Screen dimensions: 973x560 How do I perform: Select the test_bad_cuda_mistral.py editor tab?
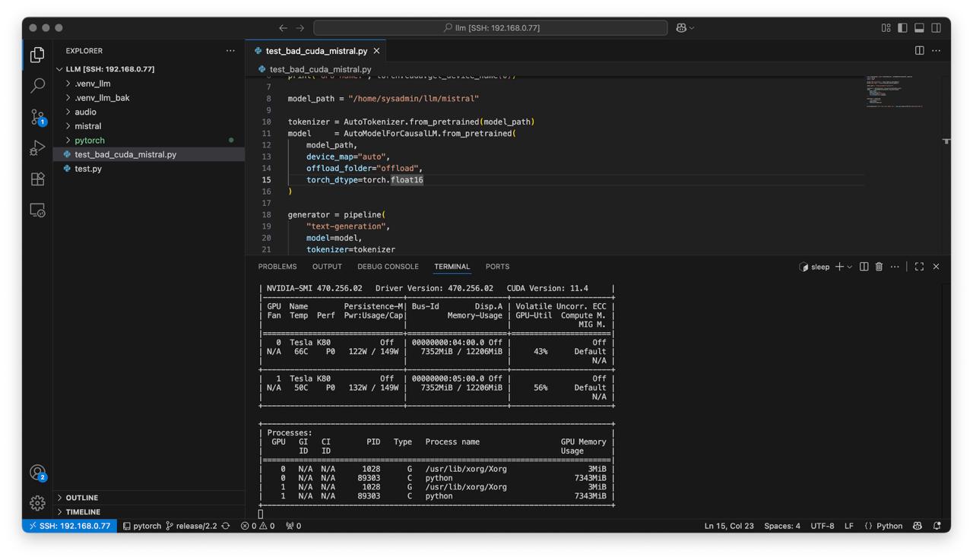click(316, 51)
